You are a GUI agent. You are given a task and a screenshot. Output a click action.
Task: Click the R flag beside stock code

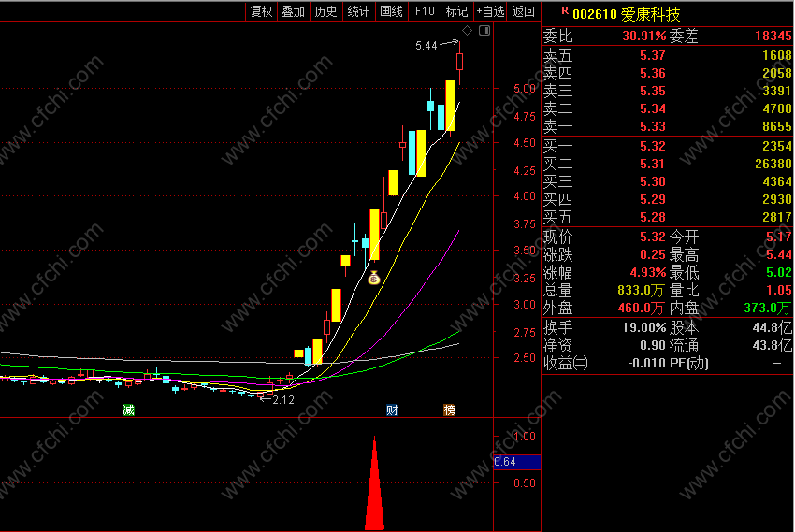click(x=565, y=10)
